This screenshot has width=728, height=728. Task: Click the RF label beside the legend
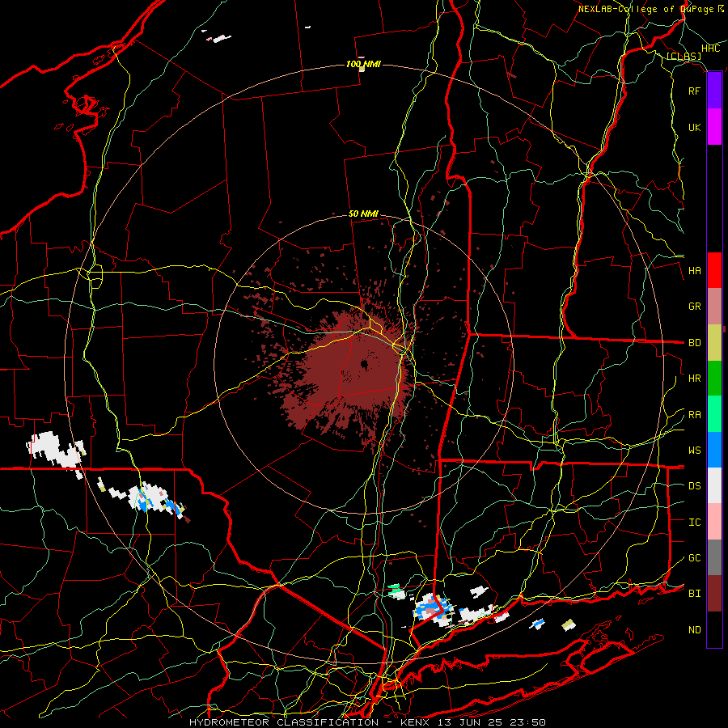pos(694,91)
